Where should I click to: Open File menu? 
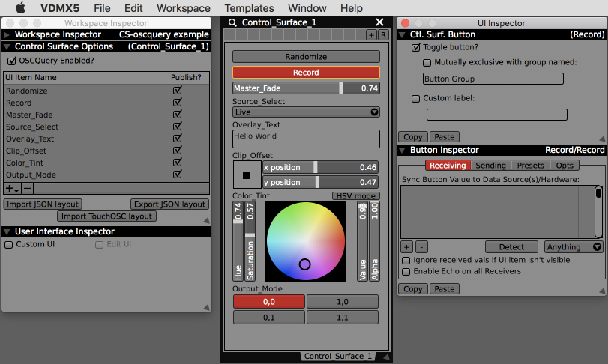coord(102,8)
